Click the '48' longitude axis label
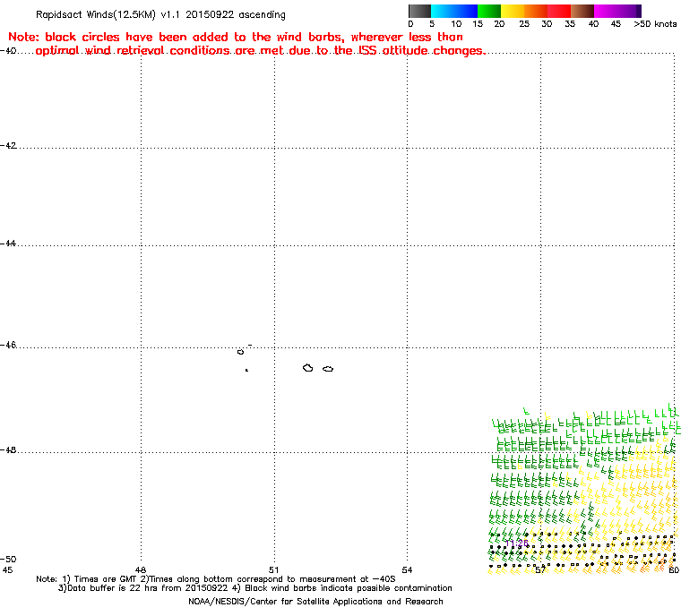Screen dimensions: 681x616 click(141, 569)
